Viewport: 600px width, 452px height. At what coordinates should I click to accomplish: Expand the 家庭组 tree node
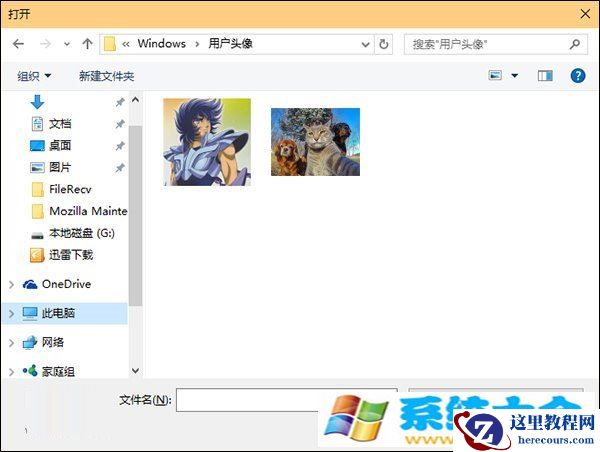(11, 372)
